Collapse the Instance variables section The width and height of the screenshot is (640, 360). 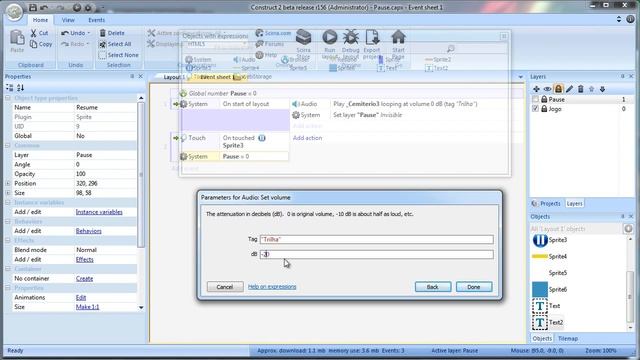coord(8,202)
